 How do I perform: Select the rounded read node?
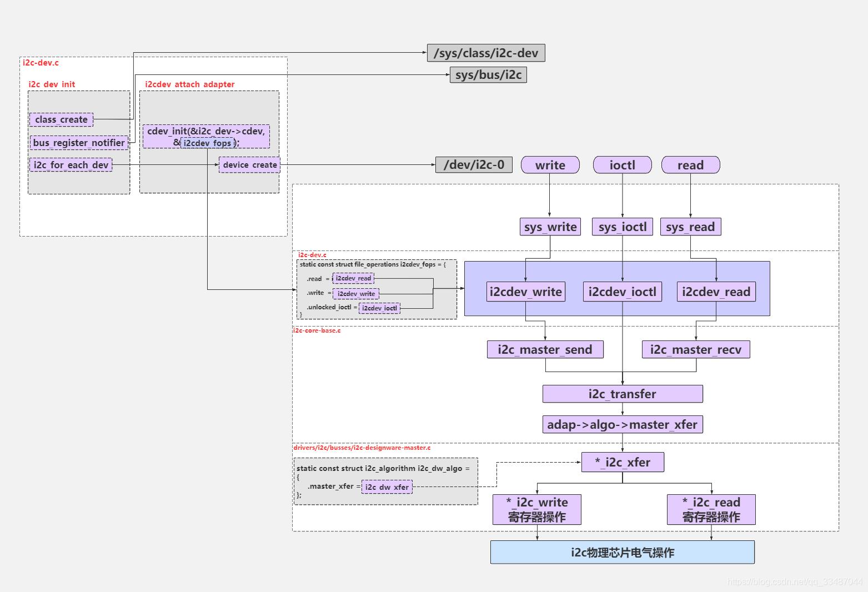coord(690,165)
